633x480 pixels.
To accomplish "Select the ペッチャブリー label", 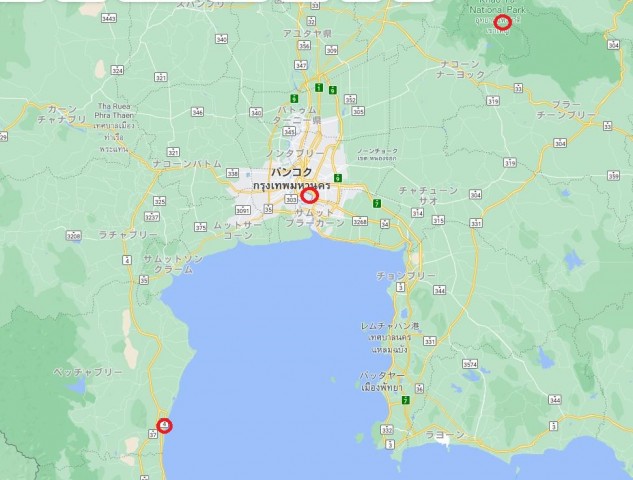I will (88, 372).
